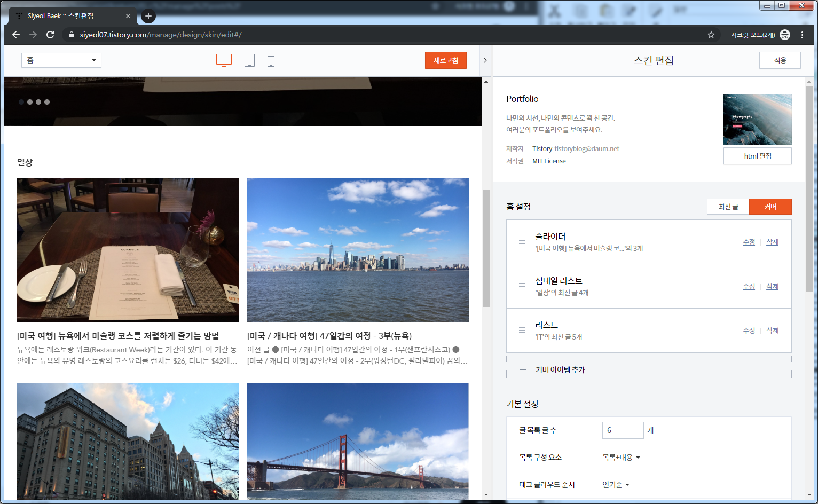Switch to desktop preview mode icon
The height and width of the screenshot is (504, 818).
[x=224, y=60]
